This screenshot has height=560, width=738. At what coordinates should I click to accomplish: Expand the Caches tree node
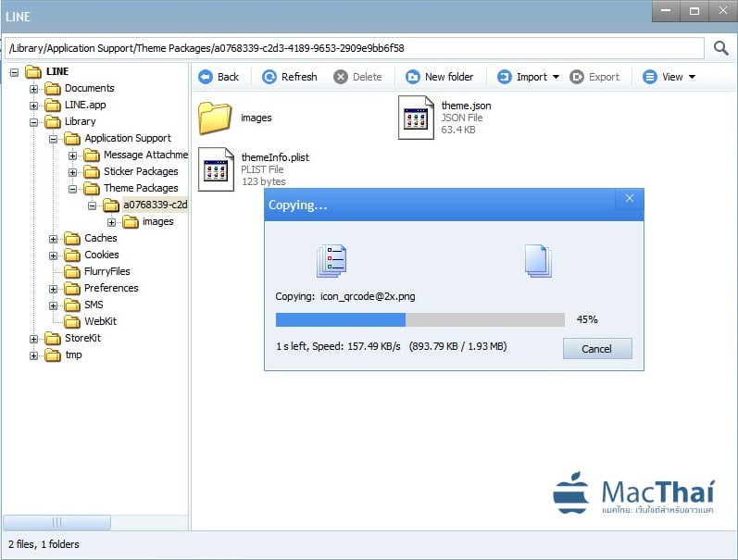[x=53, y=239]
